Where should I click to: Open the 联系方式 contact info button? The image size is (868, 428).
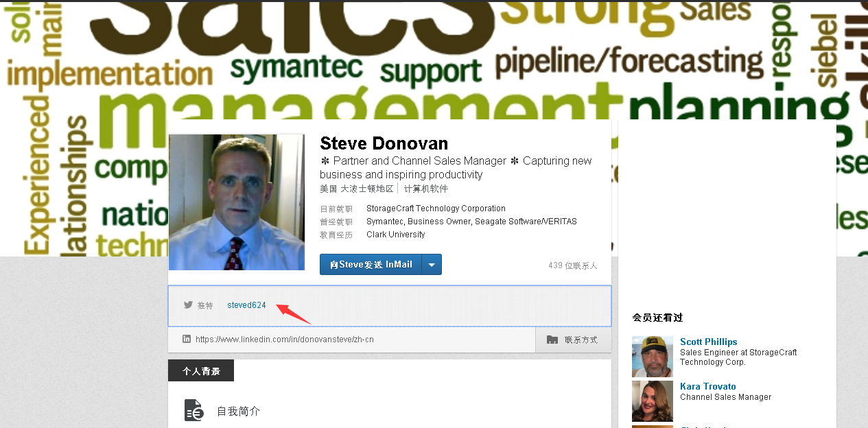tap(573, 340)
